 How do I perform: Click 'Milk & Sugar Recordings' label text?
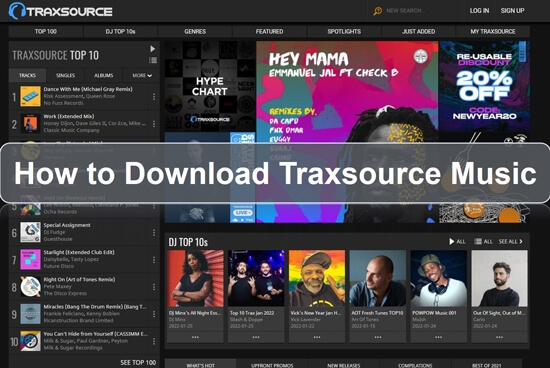(x=73, y=348)
